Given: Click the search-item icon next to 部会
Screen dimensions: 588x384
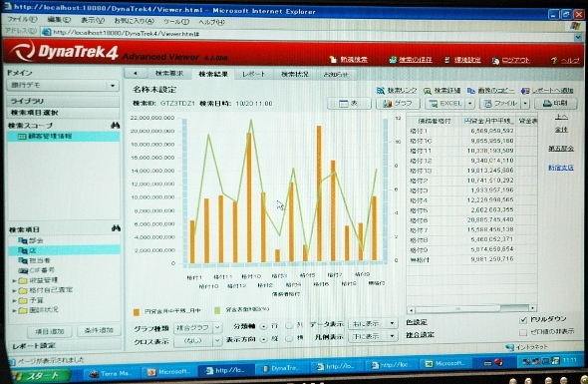Looking at the screenshot, I should (x=23, y=240).
